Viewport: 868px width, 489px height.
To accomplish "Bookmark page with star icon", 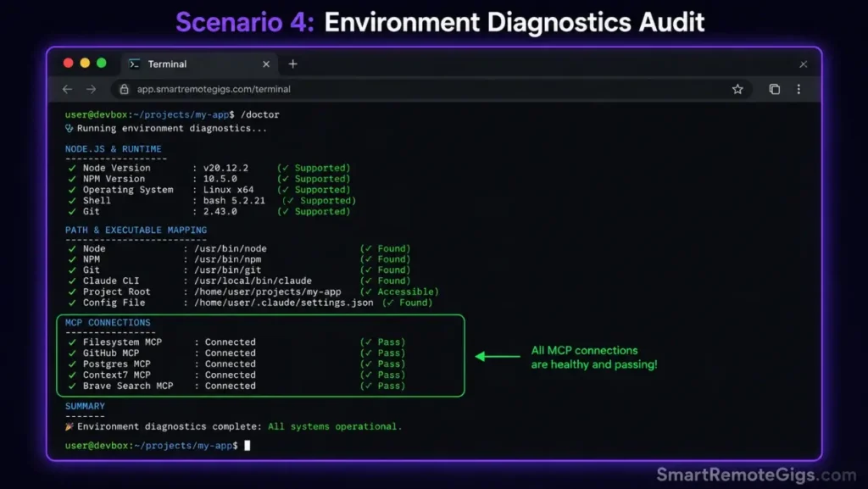I will 737,89.
